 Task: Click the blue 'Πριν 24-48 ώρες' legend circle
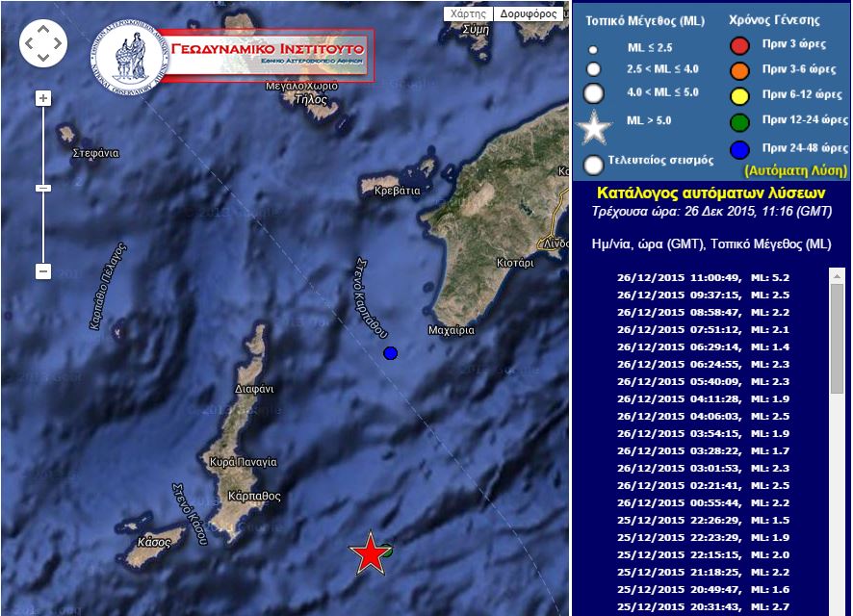(739, 148)
